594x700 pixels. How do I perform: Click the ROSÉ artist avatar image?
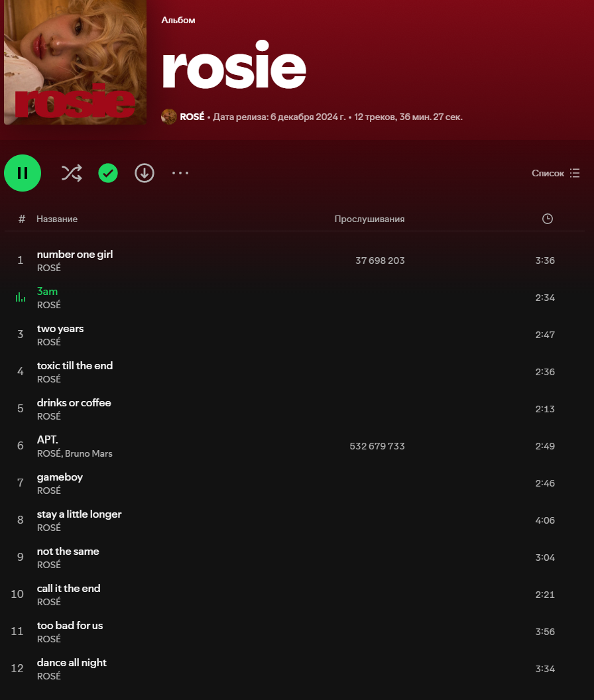(x=169, y=117)
